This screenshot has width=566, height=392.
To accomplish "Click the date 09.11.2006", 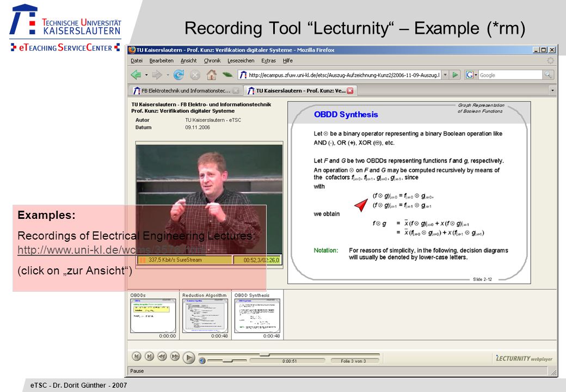I will click(x=198, y=127).
